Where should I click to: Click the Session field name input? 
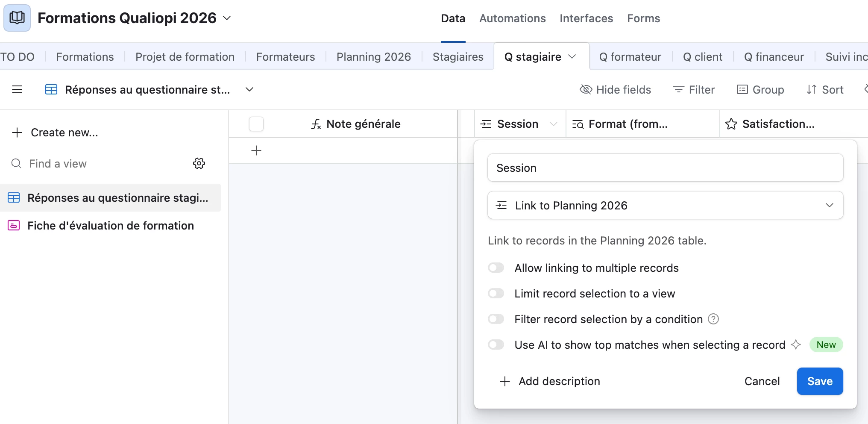(665, 168)
